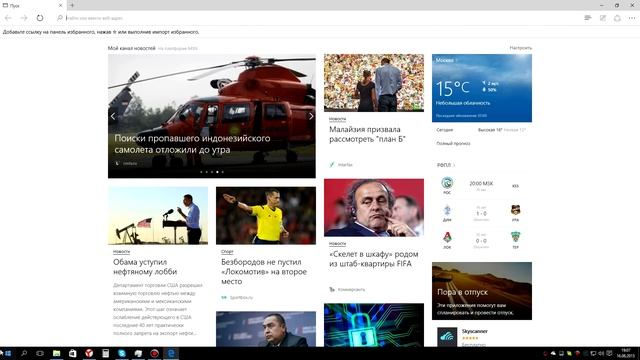Open File Explorer from the taskbar

click(56, 353)
